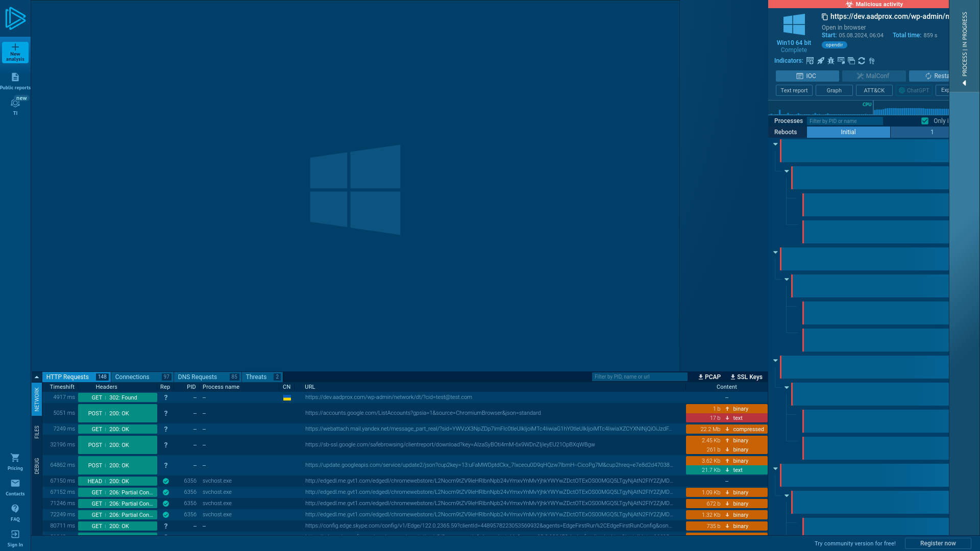Select the NETWORK vertical tab
The height and width of the screenshot is (551, 980).
[37, 399]
